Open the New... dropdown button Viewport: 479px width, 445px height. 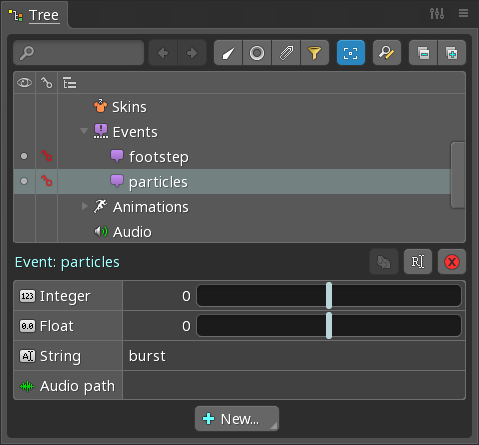click(x=237, y=419)
